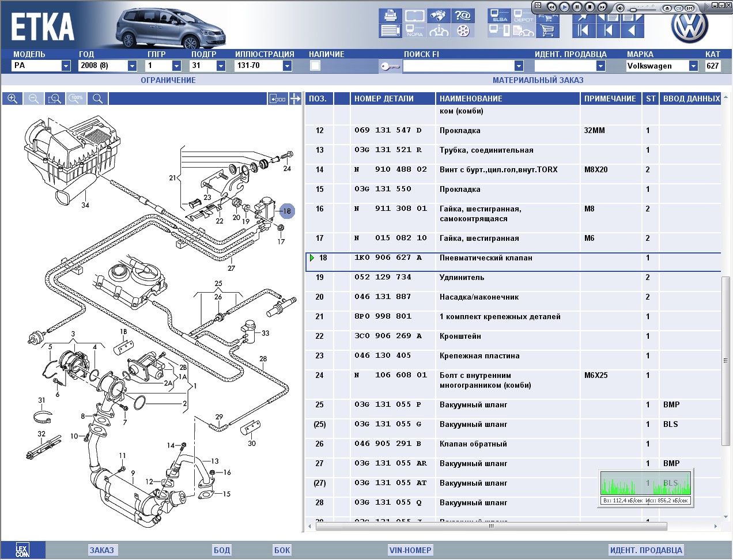
Task: Open the ЗАКАЗ tab in the bottom bar
Action: point(101,550)
